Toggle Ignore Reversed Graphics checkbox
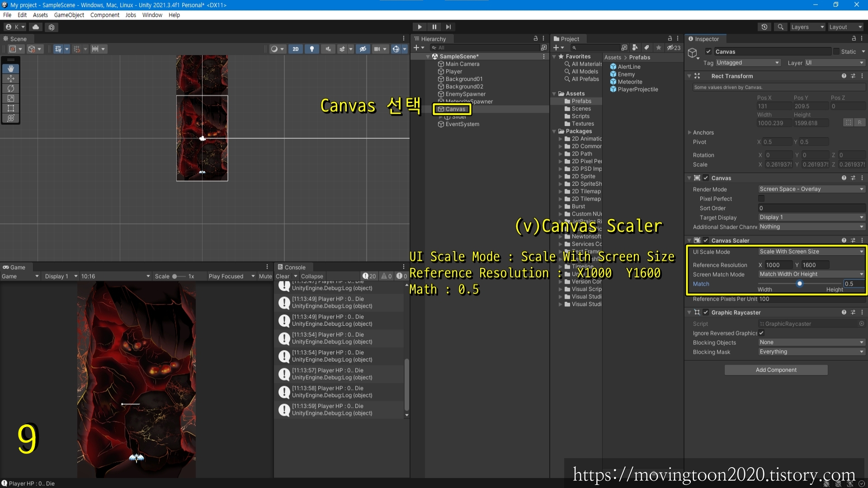The height and width of the screenshot is (488, 868). 761,333
